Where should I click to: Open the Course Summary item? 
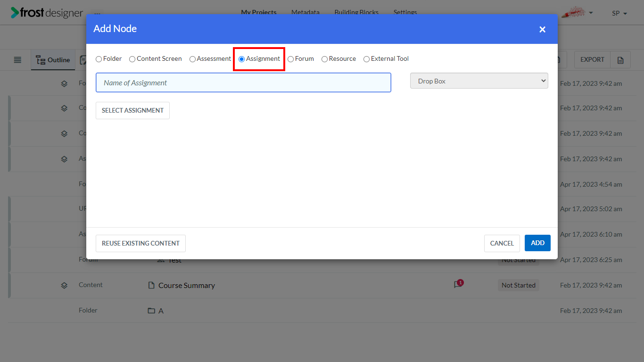point(186,285)
